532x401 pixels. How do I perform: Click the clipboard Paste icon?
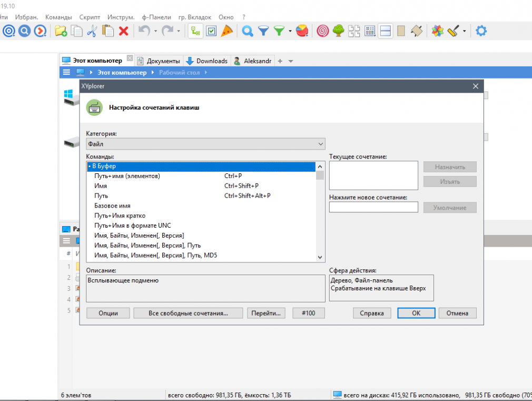[108, 31]
